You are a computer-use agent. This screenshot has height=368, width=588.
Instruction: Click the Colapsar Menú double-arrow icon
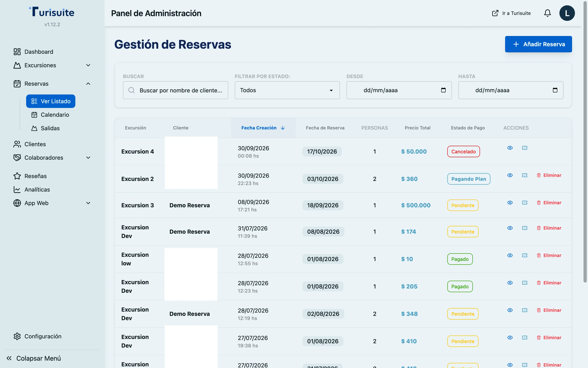tap(9, 358)
